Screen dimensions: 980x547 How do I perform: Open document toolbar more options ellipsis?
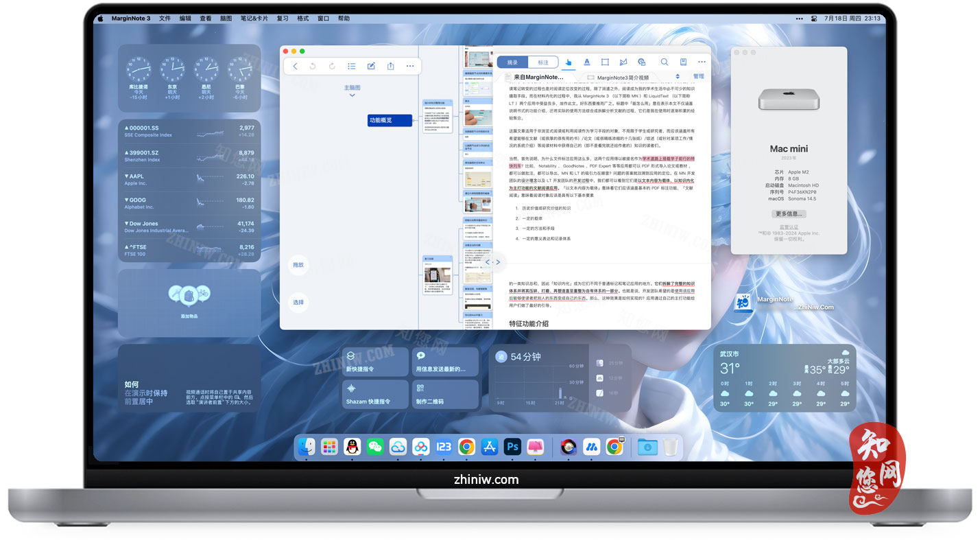(702, 62)
